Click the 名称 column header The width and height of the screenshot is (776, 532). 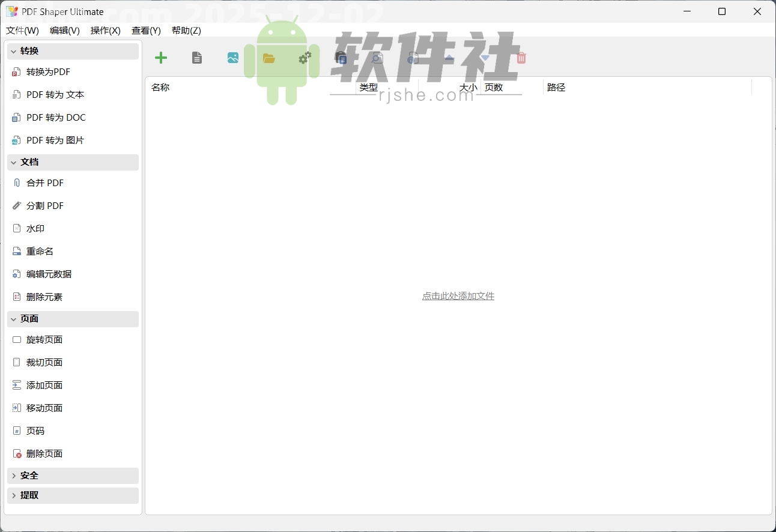pyautogui.click(x=161, y=87)
